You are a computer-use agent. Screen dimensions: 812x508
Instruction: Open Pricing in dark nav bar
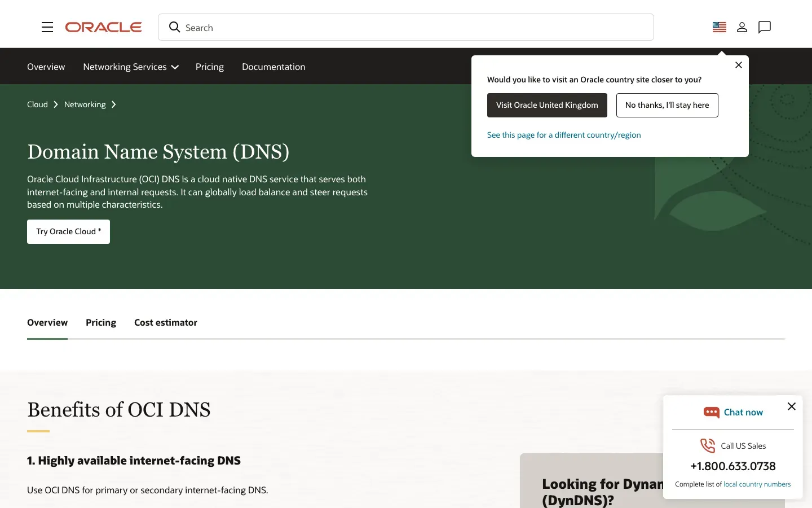click(210, 67)
